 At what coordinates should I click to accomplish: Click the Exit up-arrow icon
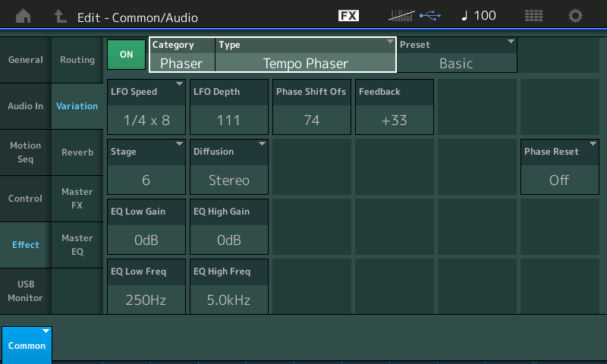click(59, 15)
